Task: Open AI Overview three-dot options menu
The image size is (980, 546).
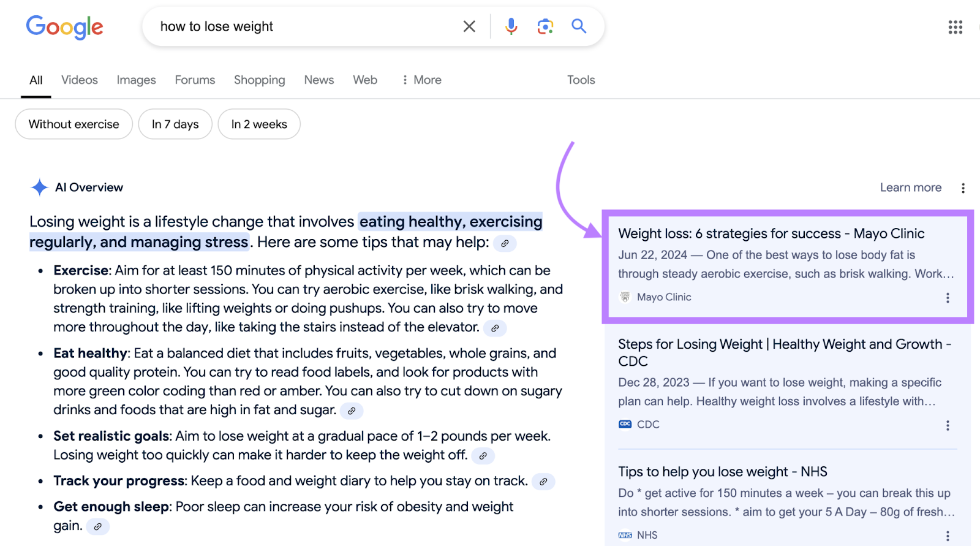Action: [x=963, y=188]
